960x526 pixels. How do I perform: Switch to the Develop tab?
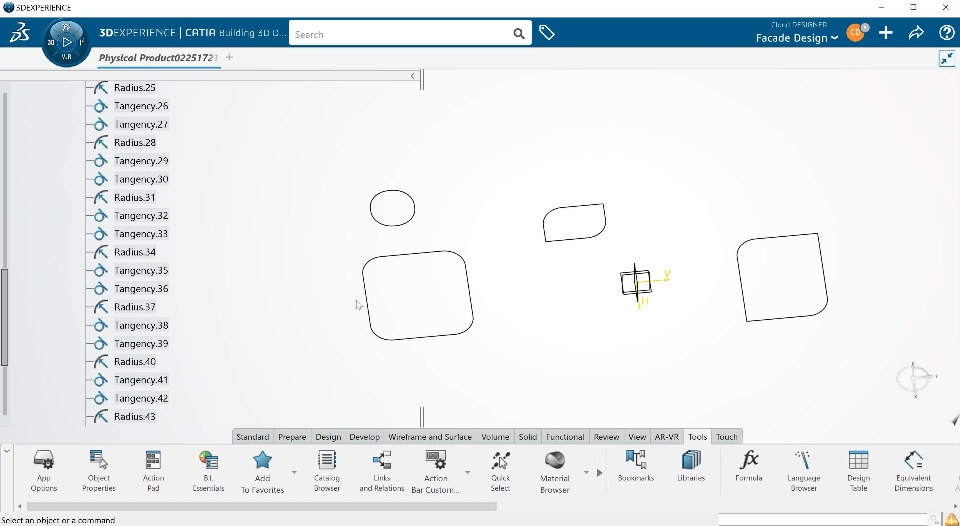pos(364,437)
